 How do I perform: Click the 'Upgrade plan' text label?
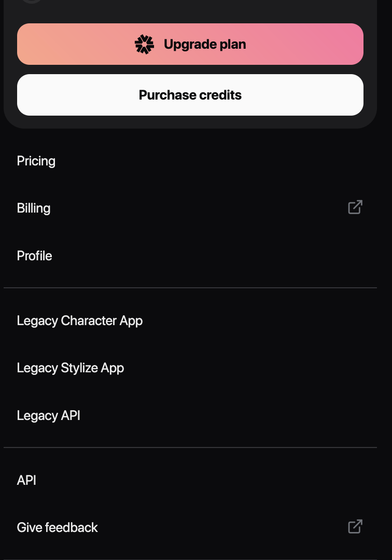click(x=205, y=44)
